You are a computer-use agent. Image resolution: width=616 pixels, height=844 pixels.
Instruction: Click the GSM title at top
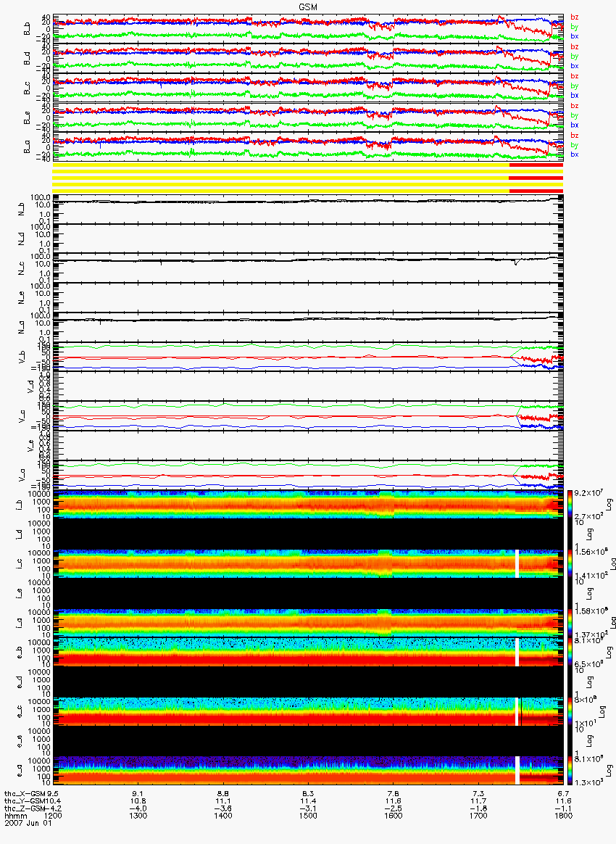[308, 7]
